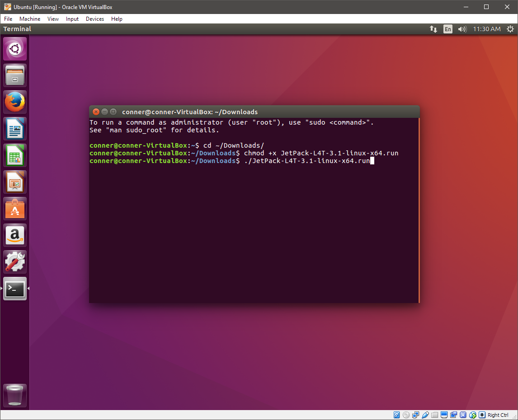Open Ubuntu Dash search launcher
This screenshot has width=518, height=420.
(x=15, y=49)
